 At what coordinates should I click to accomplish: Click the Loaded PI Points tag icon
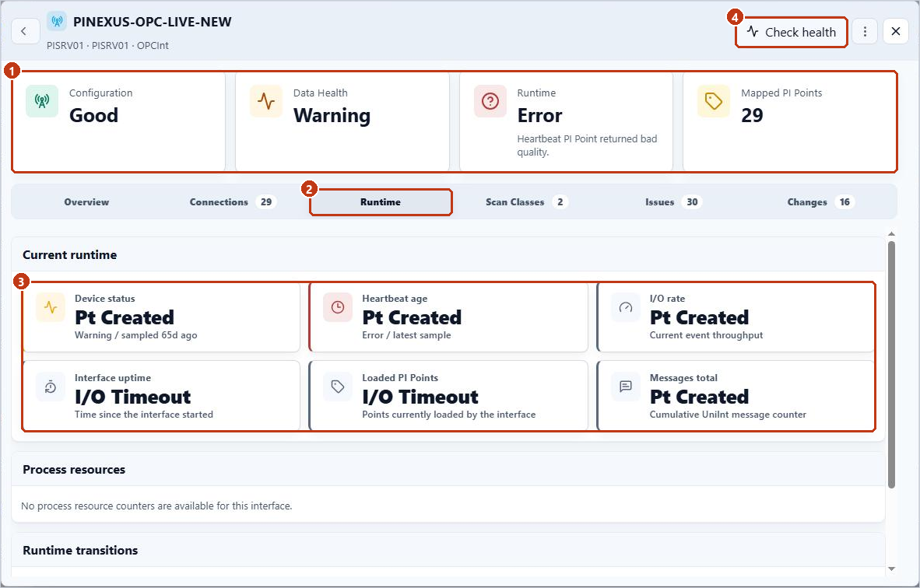pyautogui.click(x=337, y=387)
